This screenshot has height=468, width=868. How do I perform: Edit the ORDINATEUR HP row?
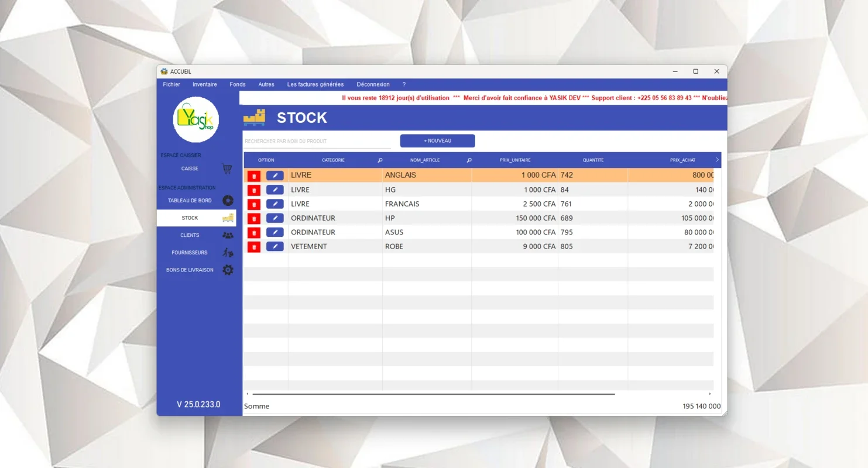(x=275, y=218)
